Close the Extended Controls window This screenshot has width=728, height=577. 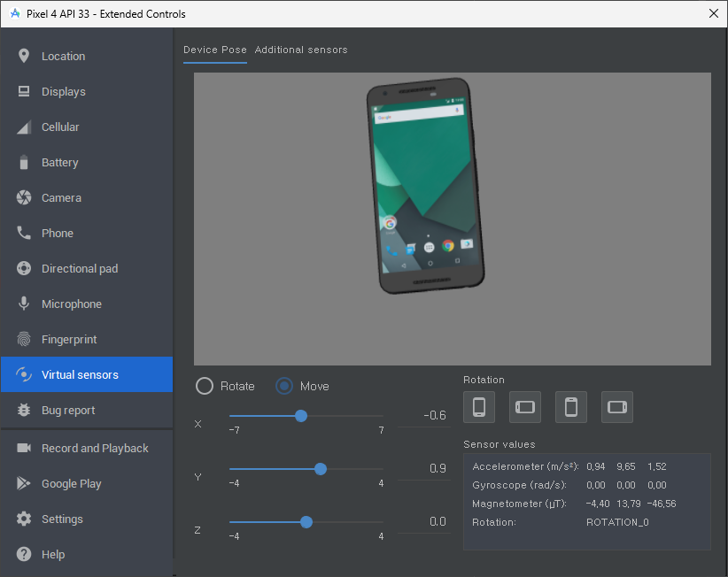(714, 13)
